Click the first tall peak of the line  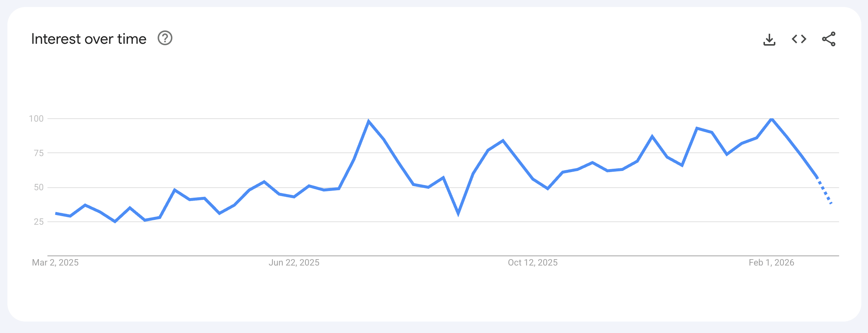[368, 121]
